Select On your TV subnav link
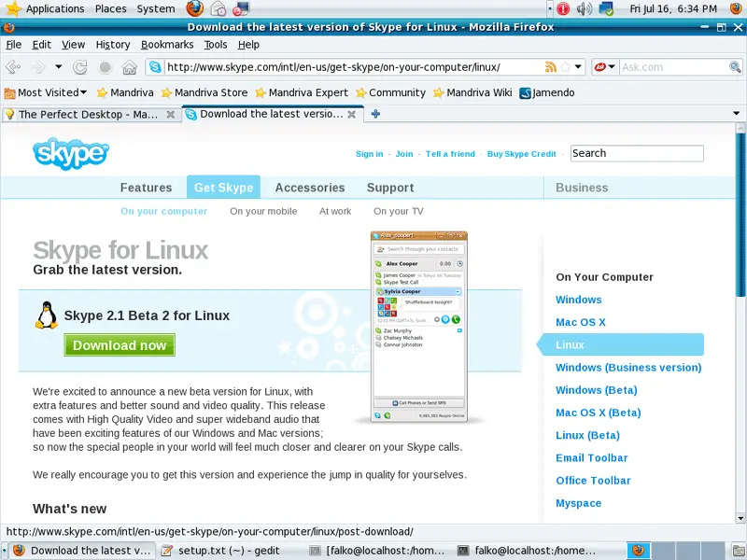Viewport: 747px width, 560px height. [x=399, y=211]
